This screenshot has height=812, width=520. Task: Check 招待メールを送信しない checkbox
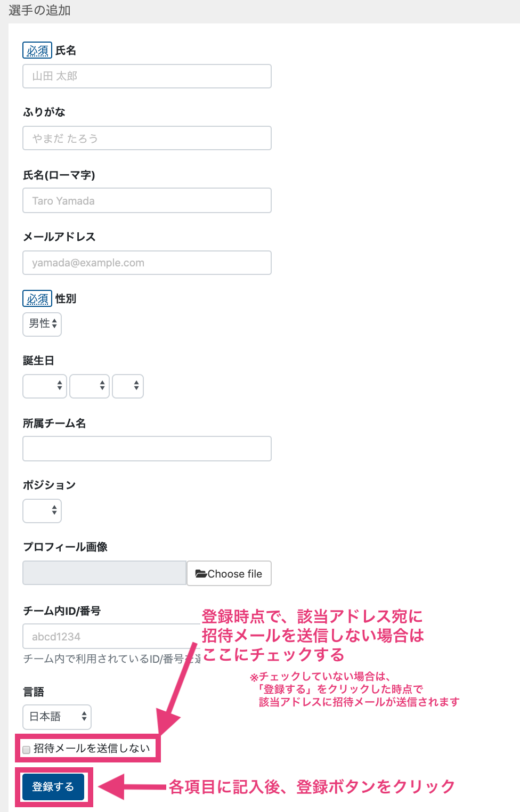(x=26, y=750)
